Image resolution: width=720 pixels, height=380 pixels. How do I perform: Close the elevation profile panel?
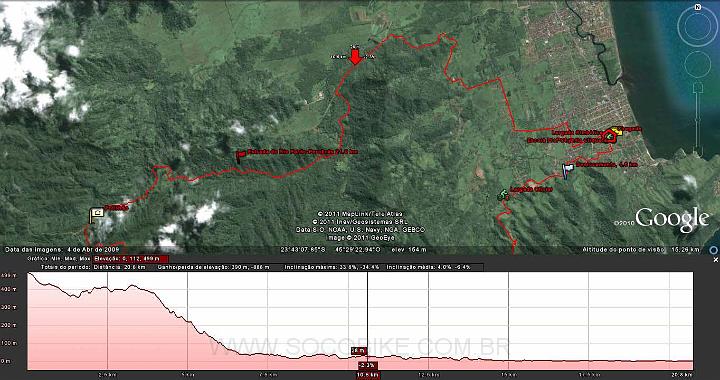[x=715, y=260]
